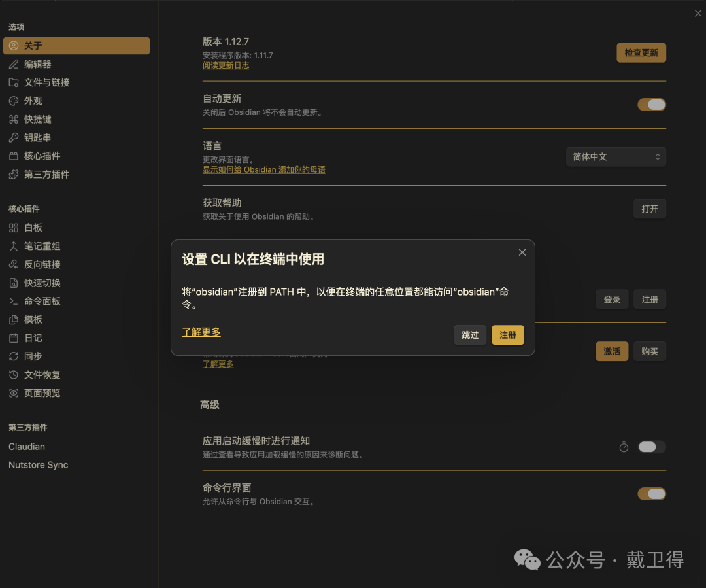Open 快捷键 settings tab
Viewport: 706px width, 588px height.
(76, 119)
